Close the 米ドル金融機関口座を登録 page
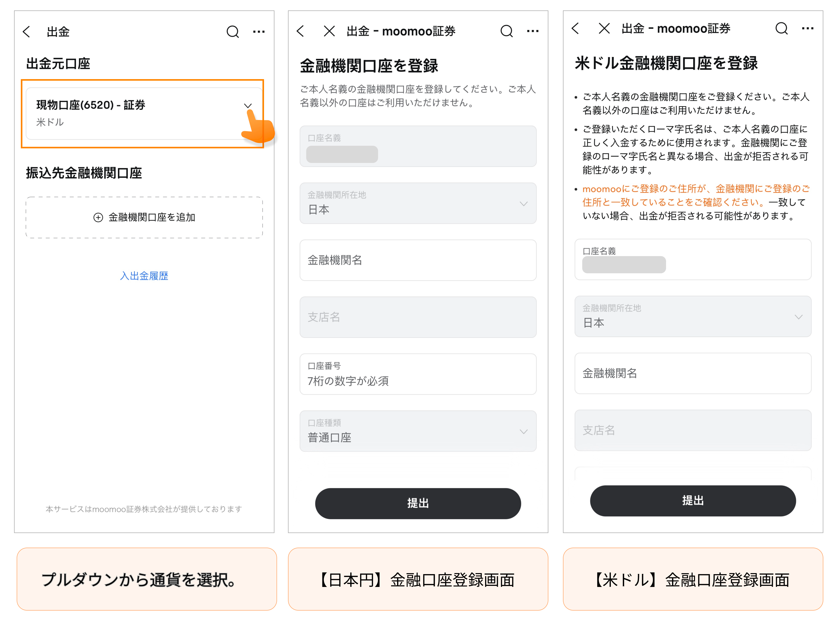The height and width of the screenshot is (621, 840). [x=604, y=29]
